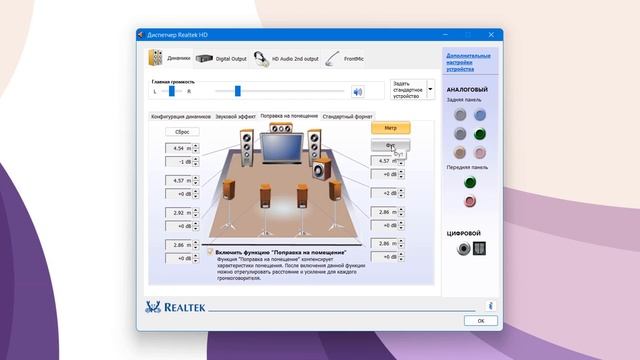Click the L/R balance slider handle
640x360 pixels.
(x=172, y=91)
